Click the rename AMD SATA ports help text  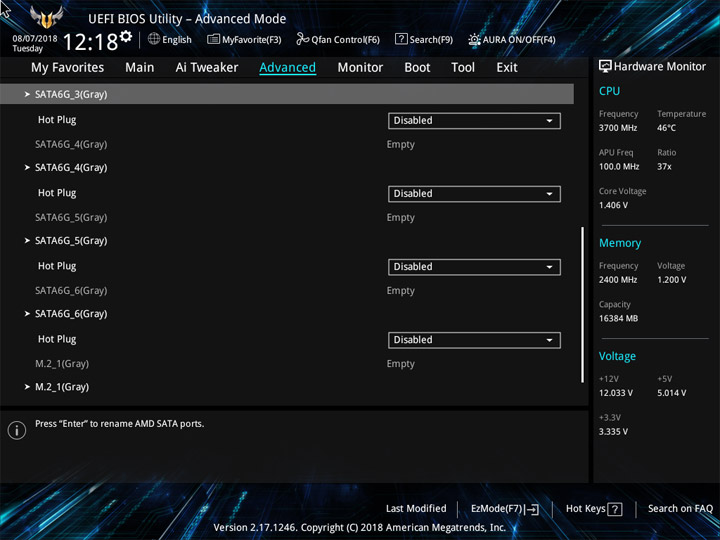[x=119, y=423]
